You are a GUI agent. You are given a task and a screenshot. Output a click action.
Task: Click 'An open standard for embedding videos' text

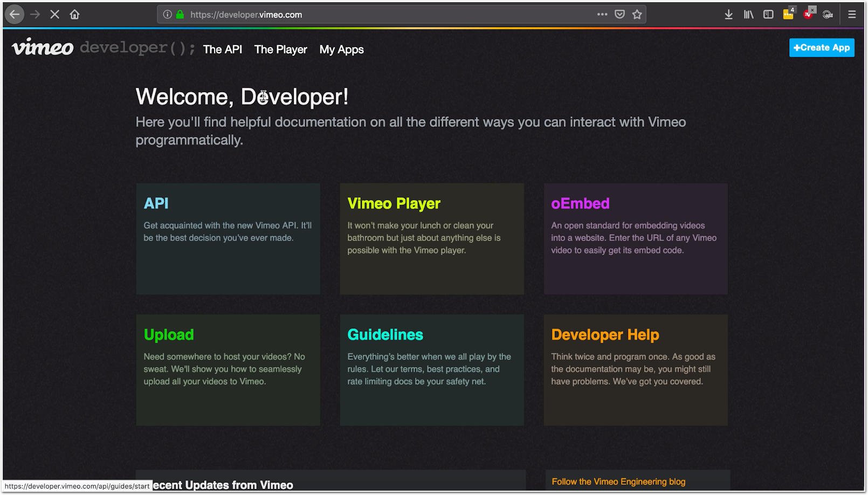634,238
